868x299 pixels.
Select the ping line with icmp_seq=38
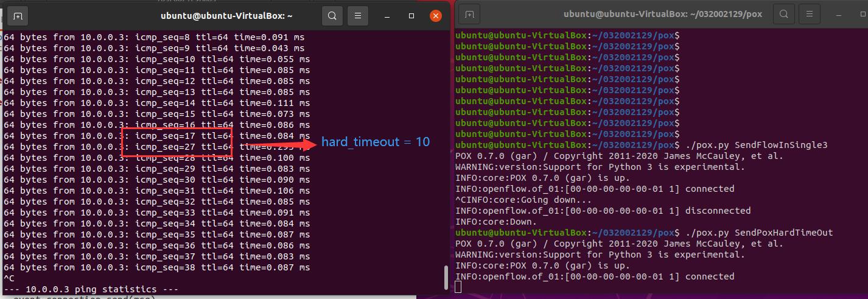[x=156, y=267]
